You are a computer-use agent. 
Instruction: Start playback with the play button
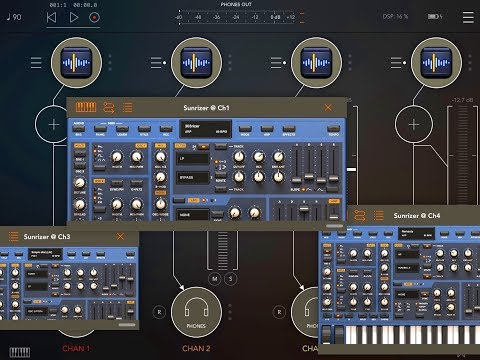[x=74, y=17]
